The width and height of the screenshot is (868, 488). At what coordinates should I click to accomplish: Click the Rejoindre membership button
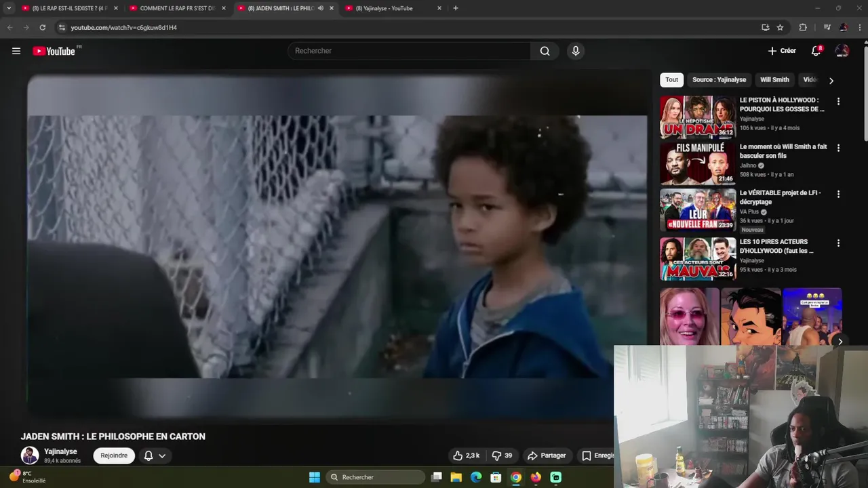coord(114,455)
